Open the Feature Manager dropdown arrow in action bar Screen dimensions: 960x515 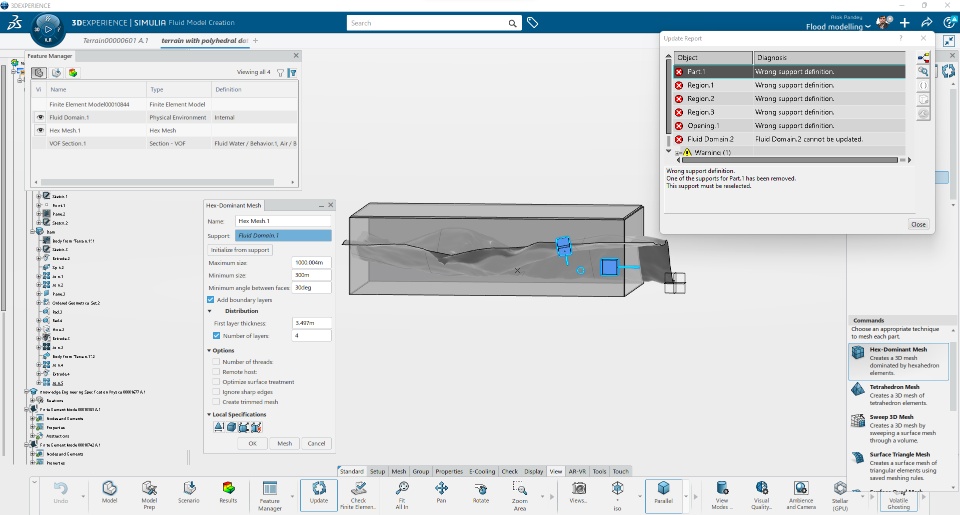292,496
